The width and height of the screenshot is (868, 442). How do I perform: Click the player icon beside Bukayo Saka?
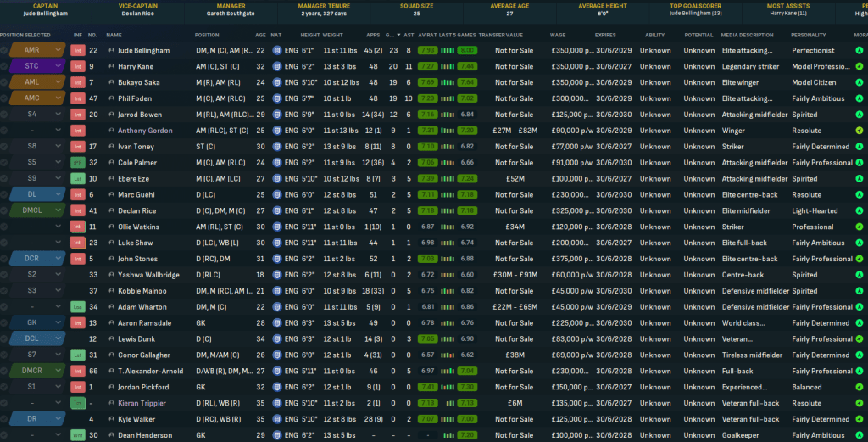click(110, 82)
